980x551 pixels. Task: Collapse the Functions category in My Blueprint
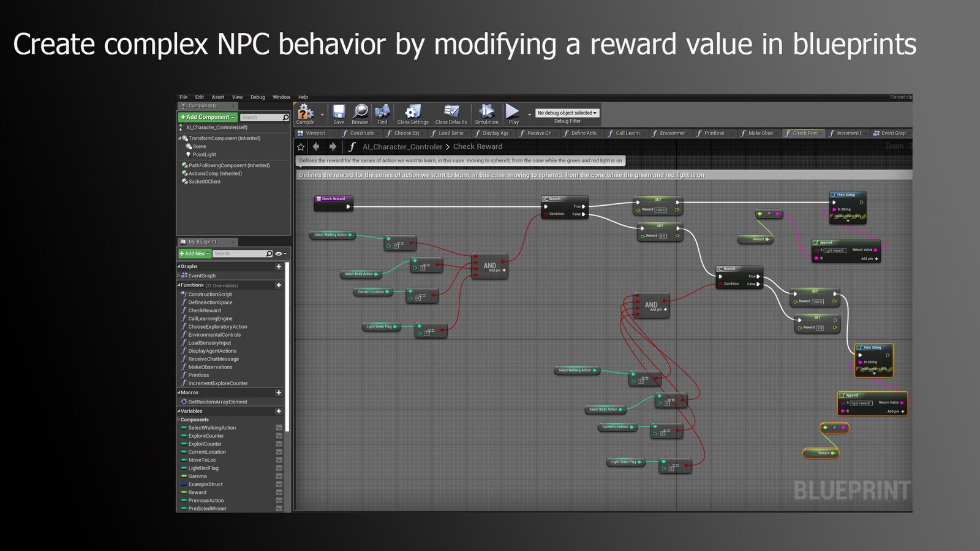pos(179,285)
